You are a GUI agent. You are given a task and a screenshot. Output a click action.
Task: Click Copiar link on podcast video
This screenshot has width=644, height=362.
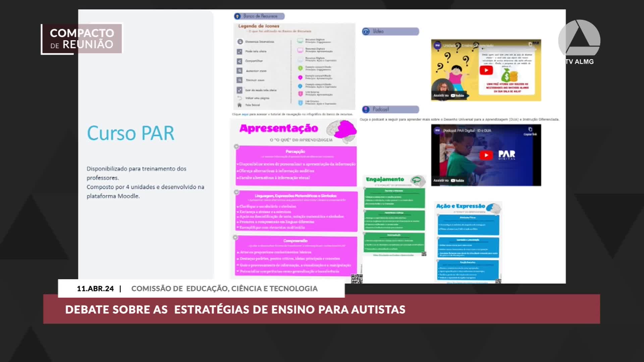tap(530, 131)
